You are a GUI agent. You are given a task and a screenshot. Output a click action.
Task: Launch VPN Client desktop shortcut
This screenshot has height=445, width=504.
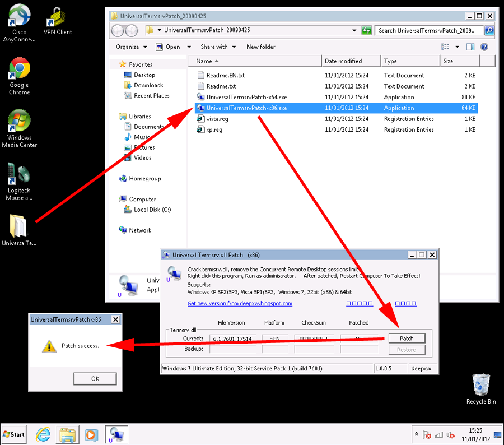coord(58,21)
